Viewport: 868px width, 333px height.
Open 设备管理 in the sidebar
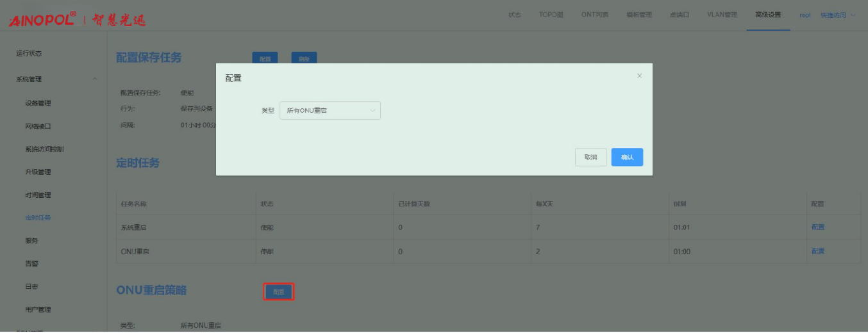pyautogui.click(x=38, y=103)
